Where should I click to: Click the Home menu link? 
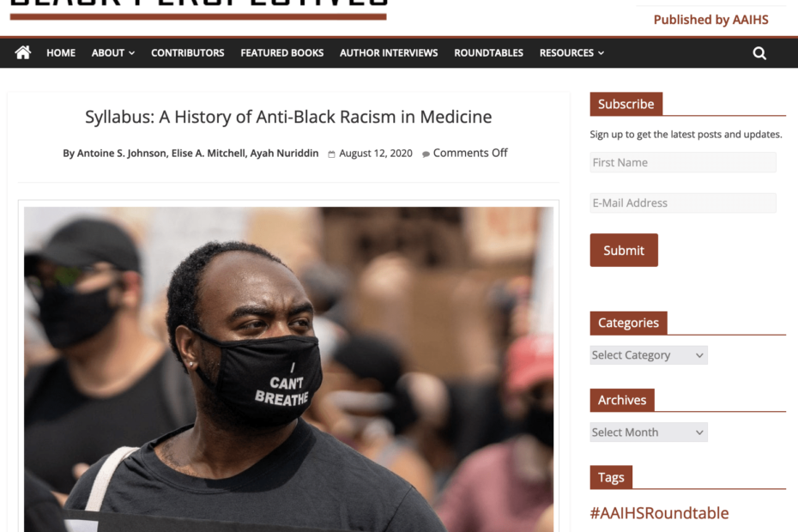click(x=61, y=53)
